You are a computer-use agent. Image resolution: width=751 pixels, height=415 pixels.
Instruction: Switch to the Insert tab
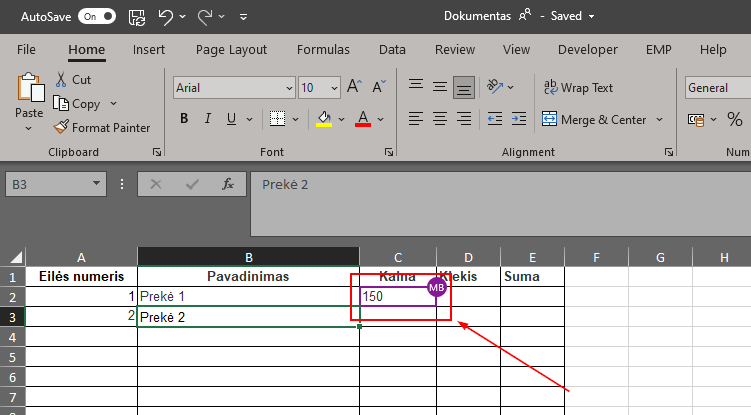[x=148, y=49]
